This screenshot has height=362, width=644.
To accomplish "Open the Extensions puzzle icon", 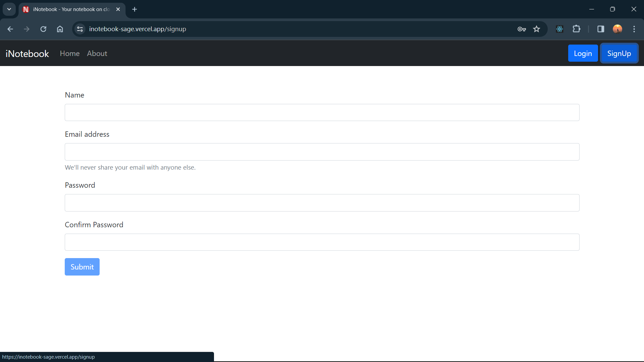I will (576, 29).
